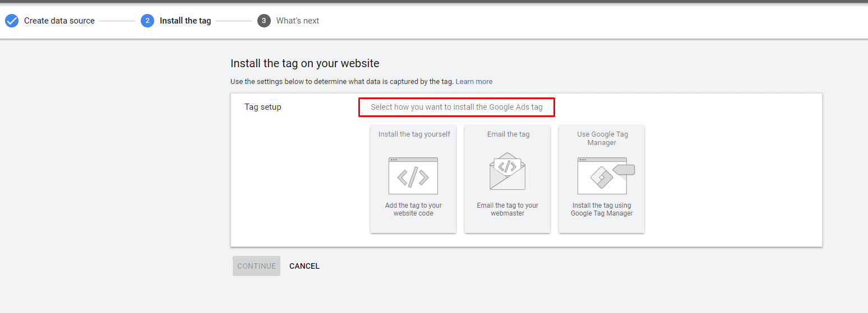Screen dimensions: 868x313
Task: Click the step 2 circle icon
Action: (147, 21)
